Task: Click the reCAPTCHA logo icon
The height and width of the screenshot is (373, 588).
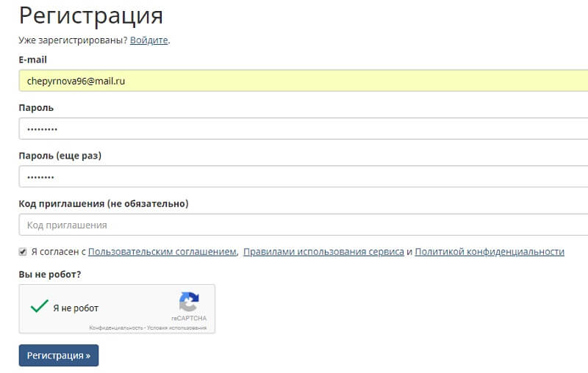Action: (x=189, y=302)
